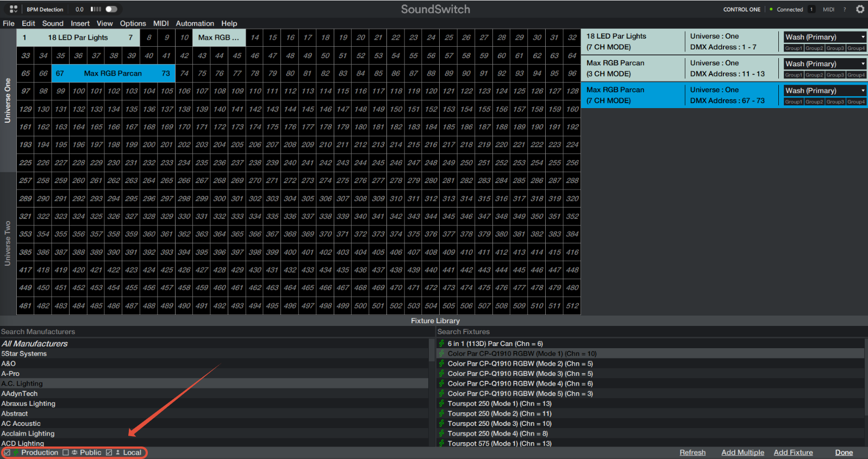868x459 pixels.
Task: Click icon beside Color Par Mode 1 (Chn = 10)
Action: click(x=442, y=354)
